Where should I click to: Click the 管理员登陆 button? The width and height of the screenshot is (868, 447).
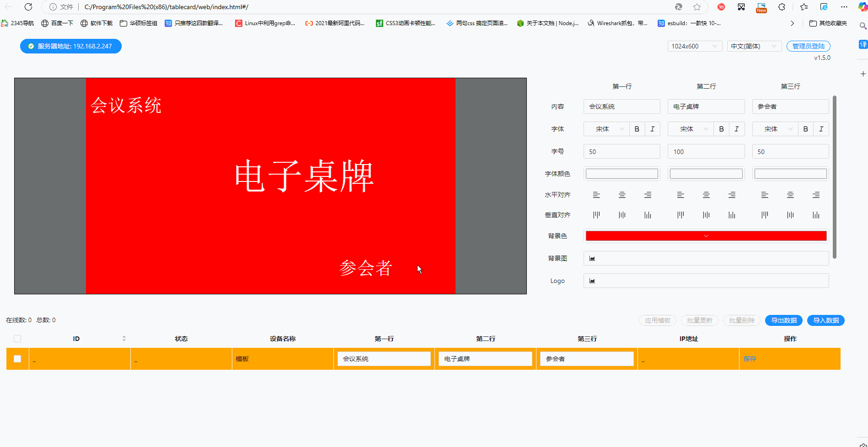[808, 46]
